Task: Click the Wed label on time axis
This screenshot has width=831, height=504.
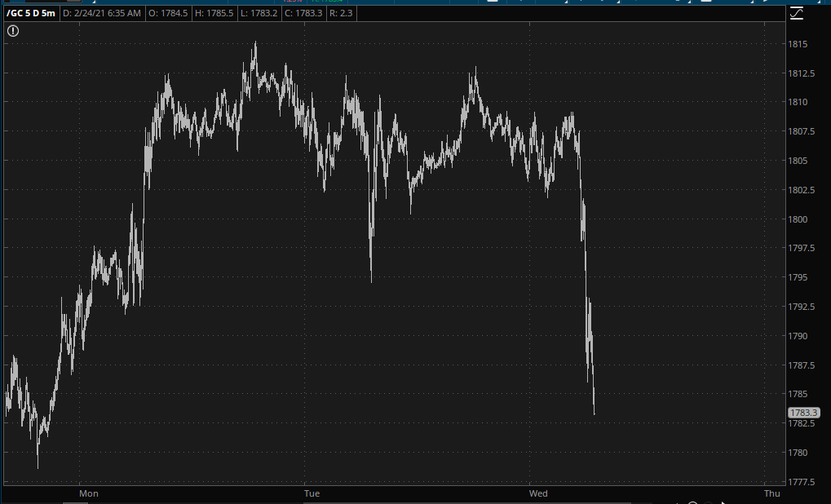Action: click(x=538, y=493)
